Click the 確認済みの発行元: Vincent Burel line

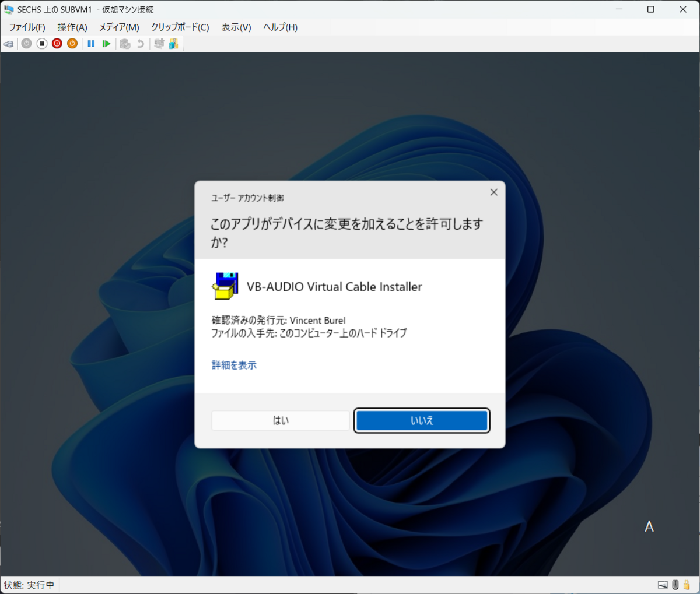278,320
